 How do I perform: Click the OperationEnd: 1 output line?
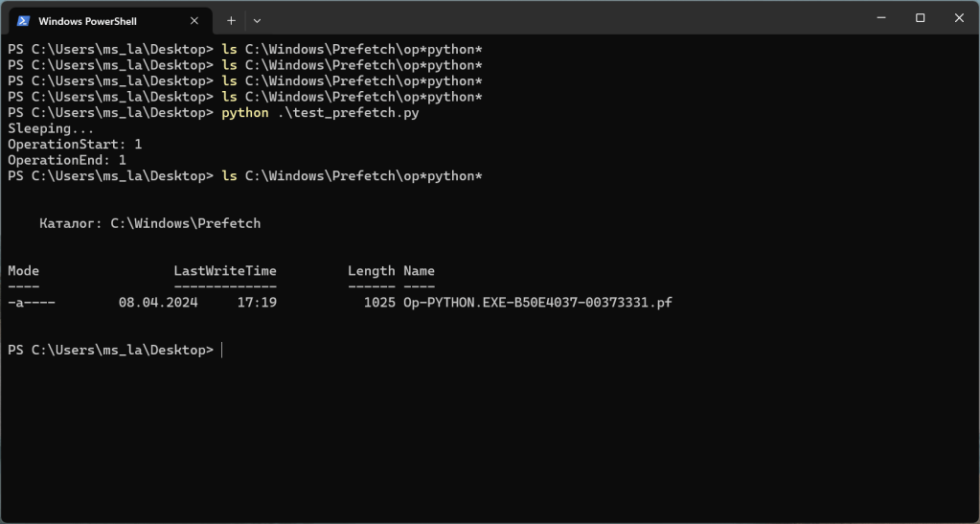tap(67, 160)
